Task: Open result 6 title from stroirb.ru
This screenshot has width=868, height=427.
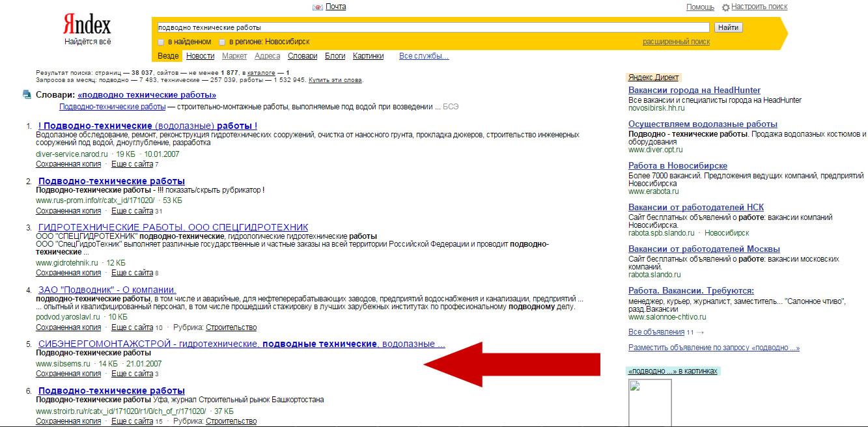Action: (111, 391)
